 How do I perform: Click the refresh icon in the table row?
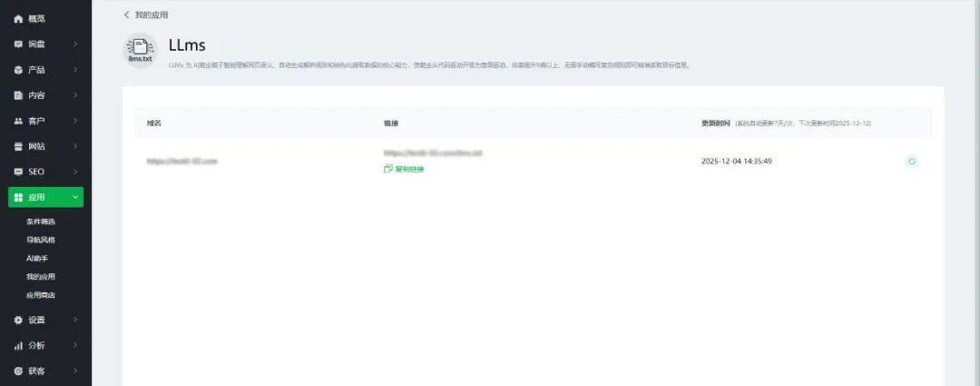tap(912, 162)
